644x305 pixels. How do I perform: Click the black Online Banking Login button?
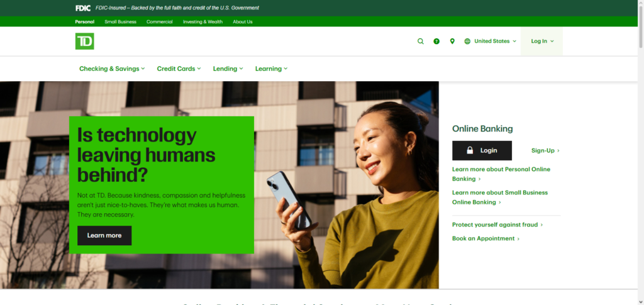click(482, 151)
